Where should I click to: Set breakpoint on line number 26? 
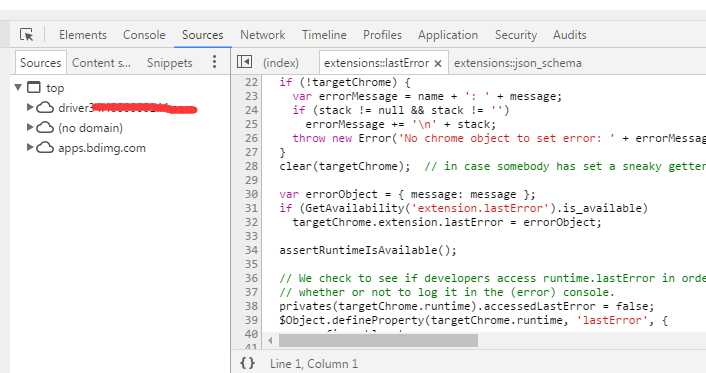(251, 138)
